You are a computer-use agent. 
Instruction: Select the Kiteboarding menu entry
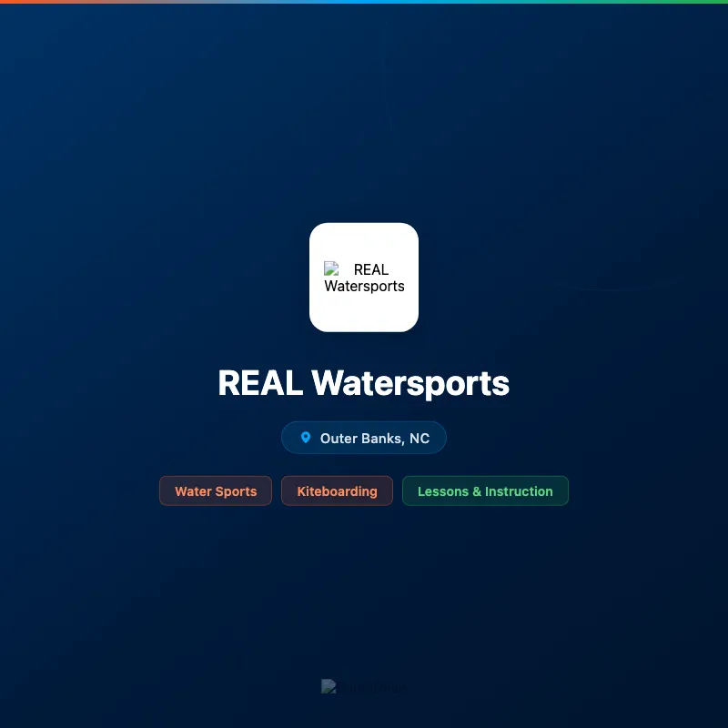(337, 490)
